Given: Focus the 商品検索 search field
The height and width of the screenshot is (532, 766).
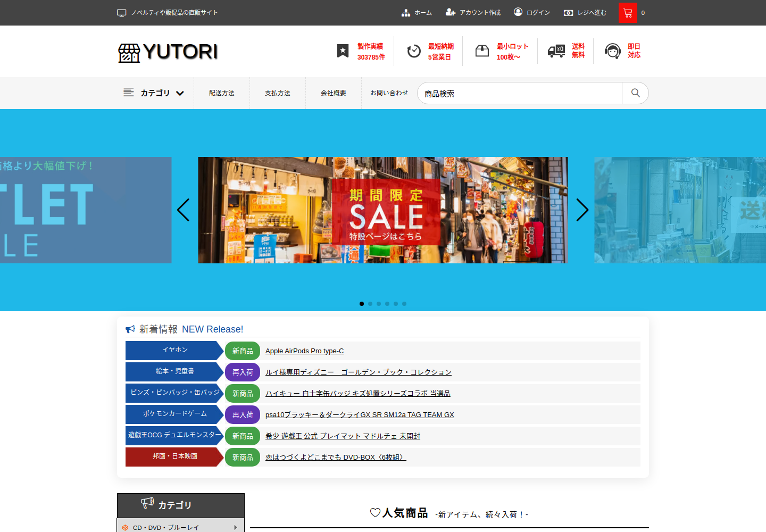Looking at the screenshot, I should 520,93.
